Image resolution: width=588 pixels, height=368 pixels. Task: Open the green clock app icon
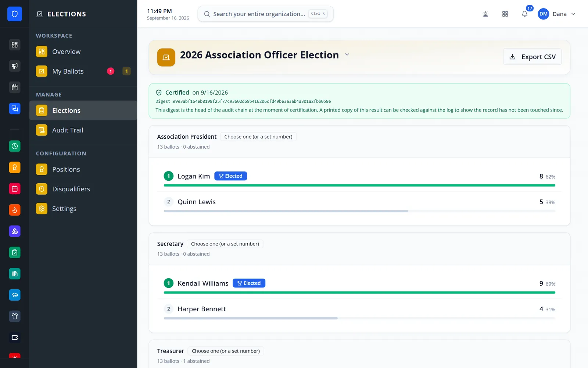click(x=15, y=146)
